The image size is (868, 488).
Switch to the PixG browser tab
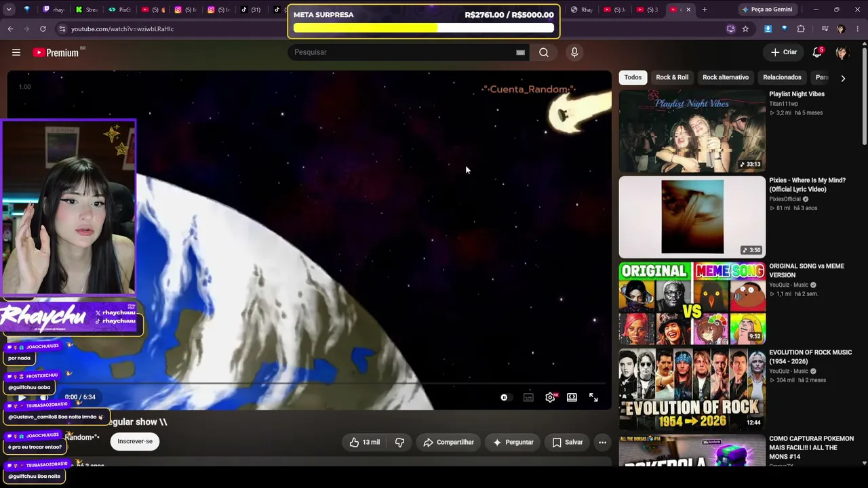point(119,9)
